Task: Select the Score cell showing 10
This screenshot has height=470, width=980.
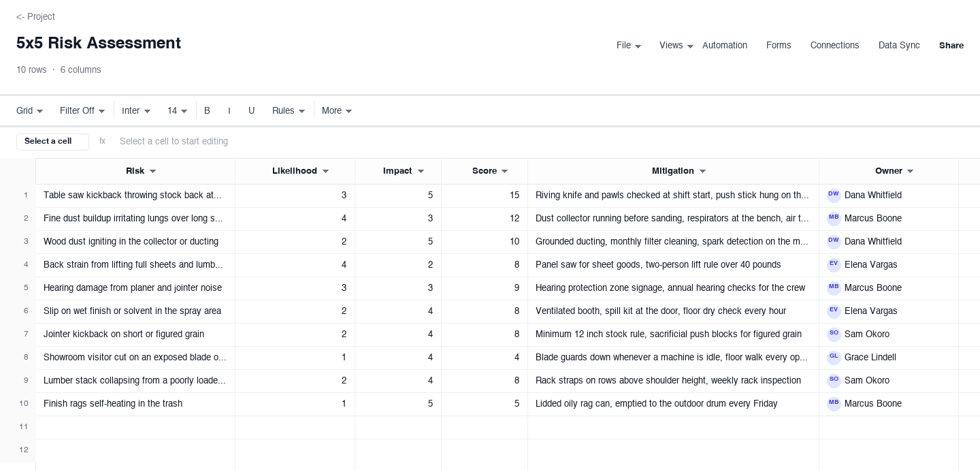Action: [x=485, y=242]
